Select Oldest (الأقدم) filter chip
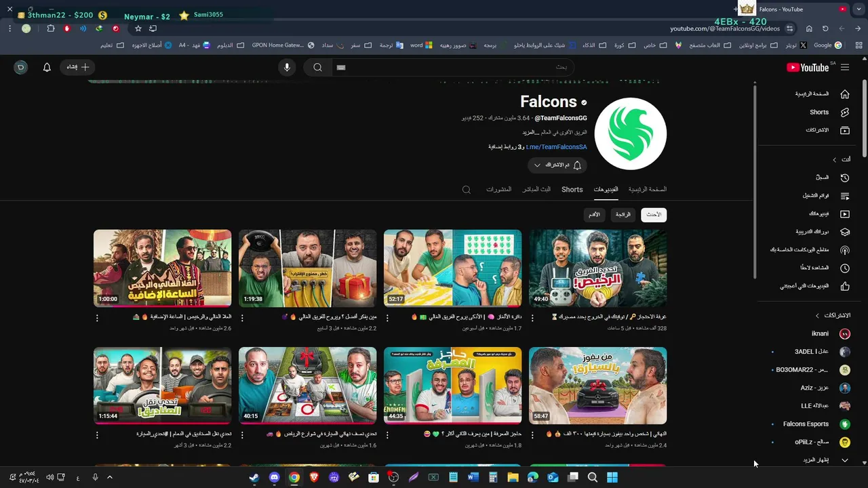 594,215
